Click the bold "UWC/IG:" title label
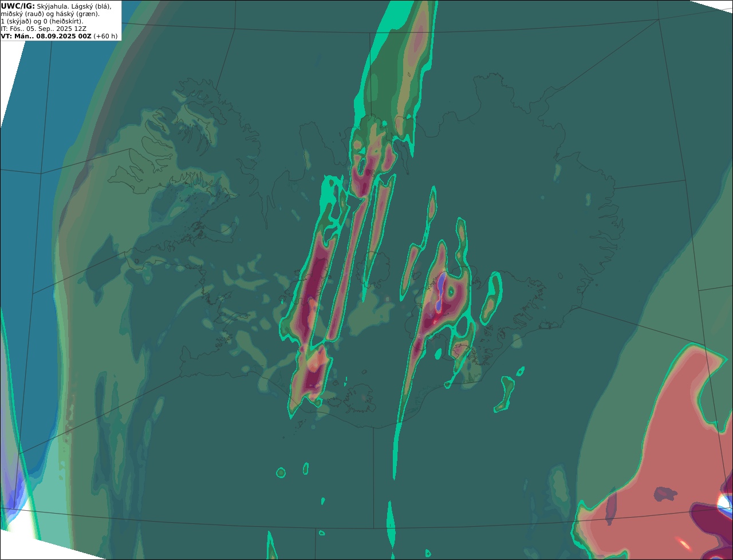The width and height of the screenshot is (733, 560). tap(18, 6)
